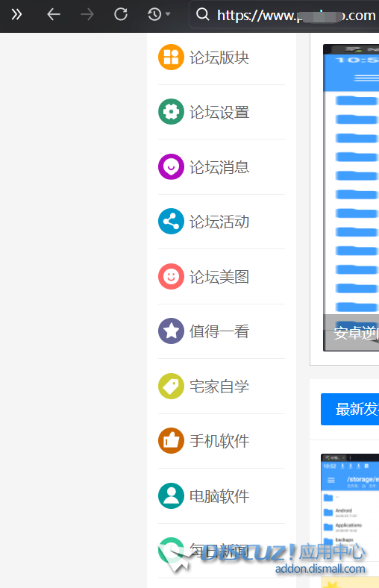Click the purple star icon for 值得一看
Viewport: 379px width, 588px height.
[171, 331]
